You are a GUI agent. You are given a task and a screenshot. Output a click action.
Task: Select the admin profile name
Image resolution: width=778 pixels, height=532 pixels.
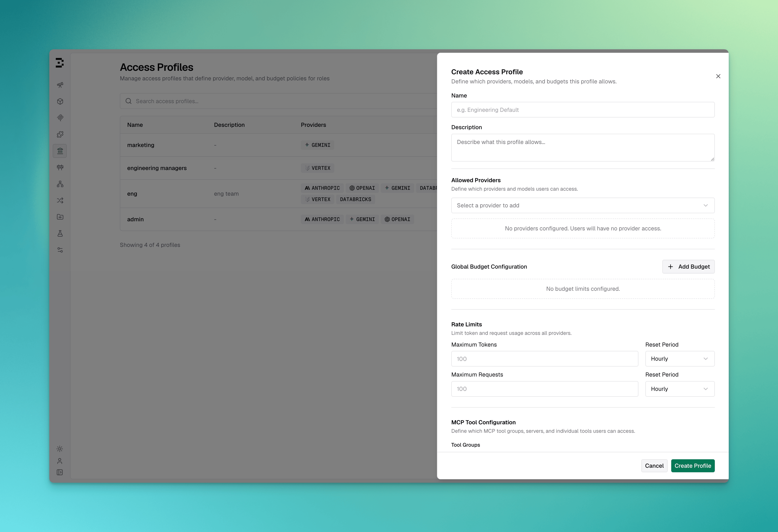tap(135, 219)
